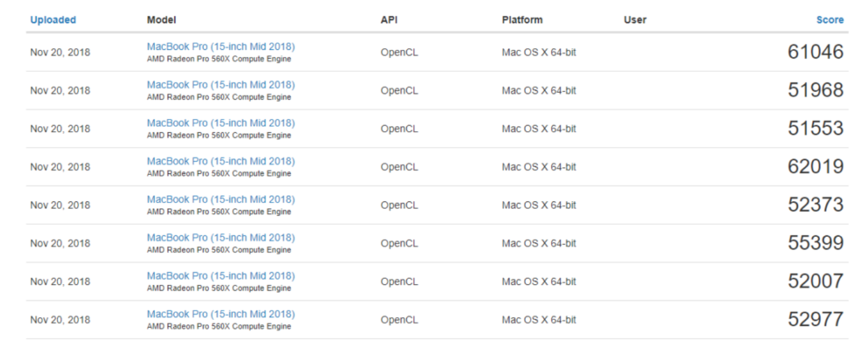Select the score value 51553

[x=815, y=128]
